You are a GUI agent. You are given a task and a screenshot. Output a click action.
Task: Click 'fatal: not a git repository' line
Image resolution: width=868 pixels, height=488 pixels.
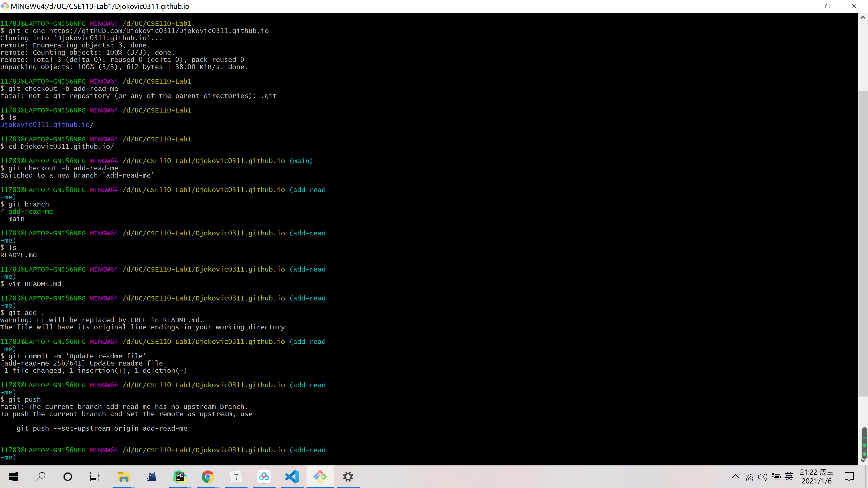tap(139, 96)
